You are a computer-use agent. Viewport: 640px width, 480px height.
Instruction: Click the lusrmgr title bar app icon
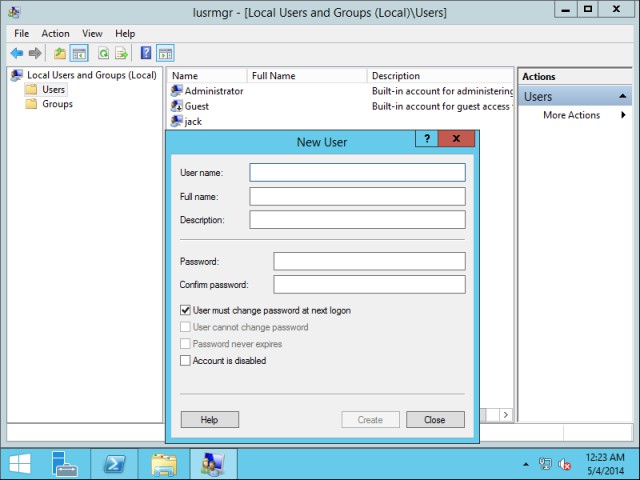tap(14, 12)
